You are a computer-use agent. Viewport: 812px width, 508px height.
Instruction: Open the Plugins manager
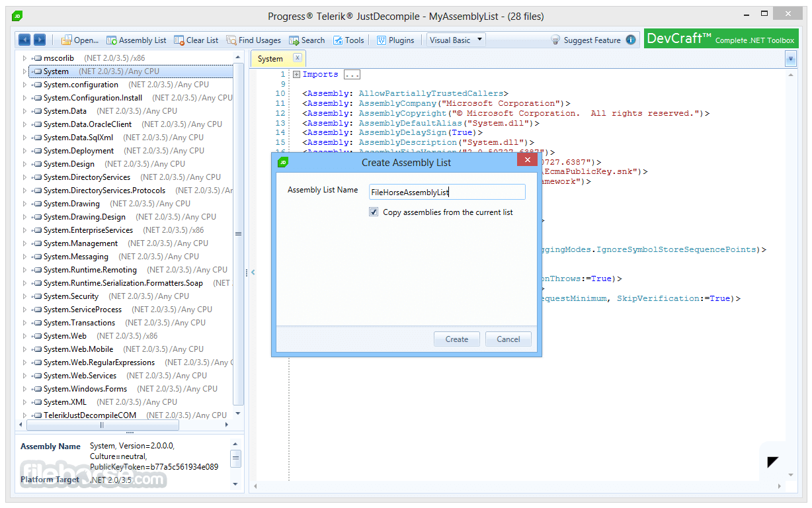coord(395,40)
